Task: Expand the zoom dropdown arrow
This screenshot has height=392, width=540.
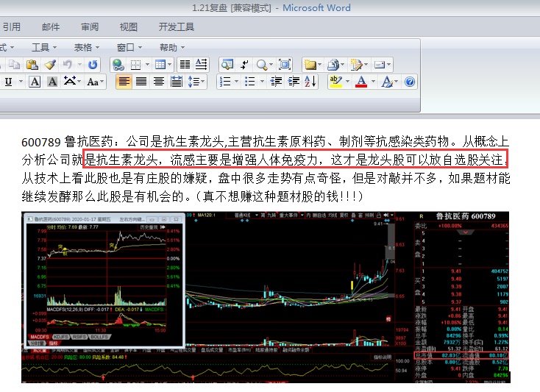Action: click(271, 65)
